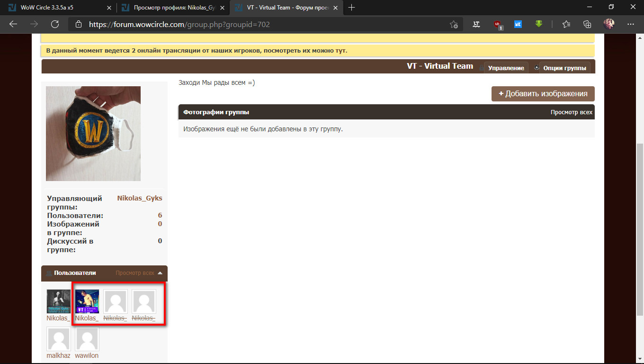644x364 pixels.
Task: Open the browser settings ellipsis menu
Action: point(630,24)
